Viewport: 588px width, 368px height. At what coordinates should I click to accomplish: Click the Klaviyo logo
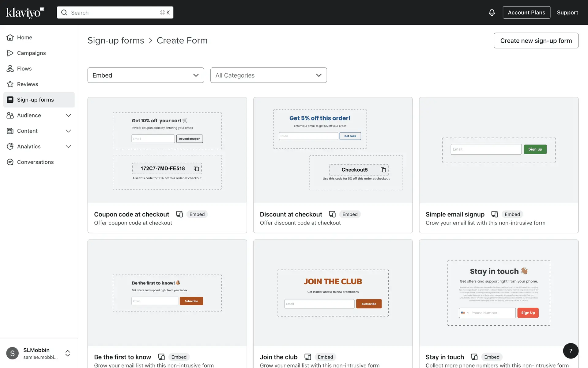(25, 13)
